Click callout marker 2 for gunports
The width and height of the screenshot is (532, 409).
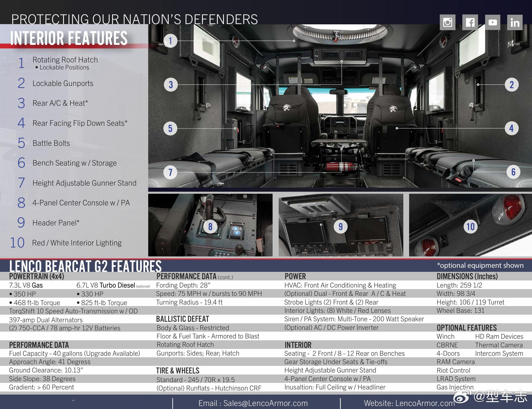tap(511, 84)
